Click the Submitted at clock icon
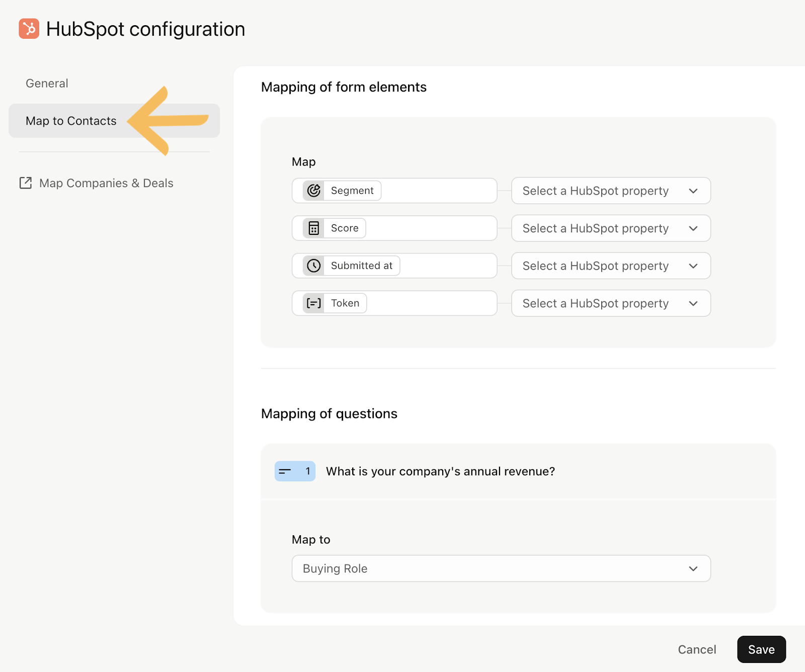Image resolution: width=805 pixels, height=672 pixels. point(314,266)
